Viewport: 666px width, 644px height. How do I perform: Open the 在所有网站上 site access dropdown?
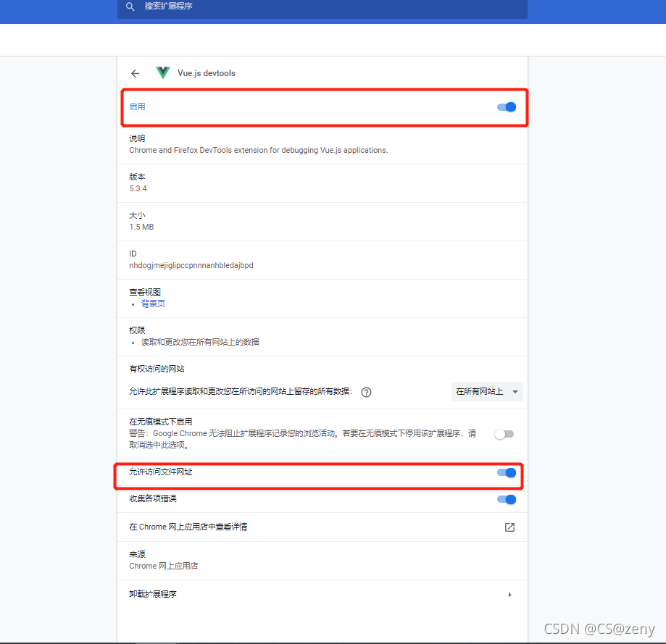[487, 391]
